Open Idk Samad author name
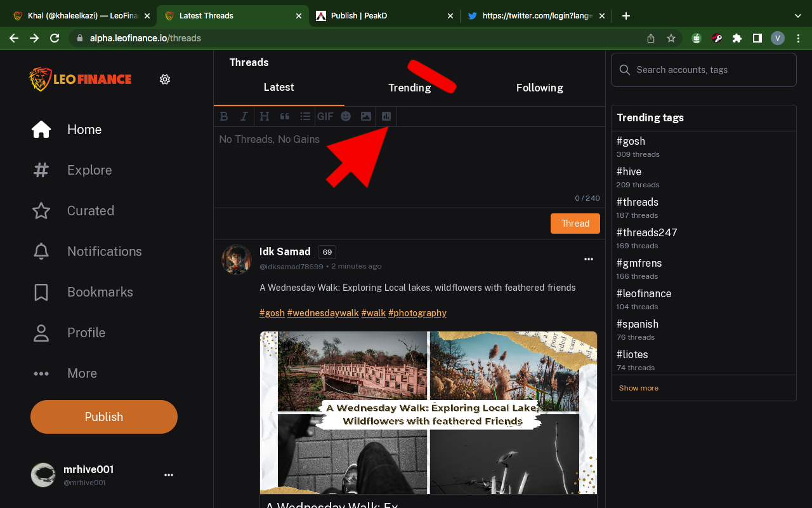Image resolution: width=812 pixels, height=508 pixels. coord(285,251)
